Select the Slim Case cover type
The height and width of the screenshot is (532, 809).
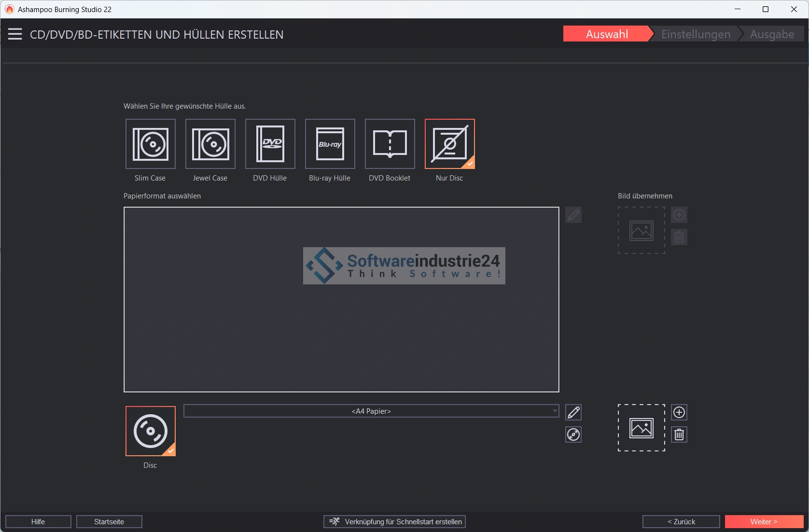(x=151, y=144)
